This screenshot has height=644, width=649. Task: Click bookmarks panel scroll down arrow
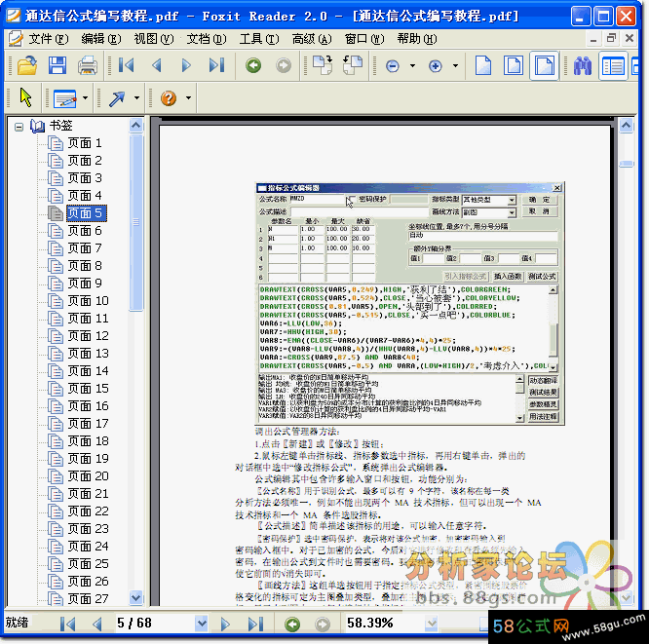135,597
